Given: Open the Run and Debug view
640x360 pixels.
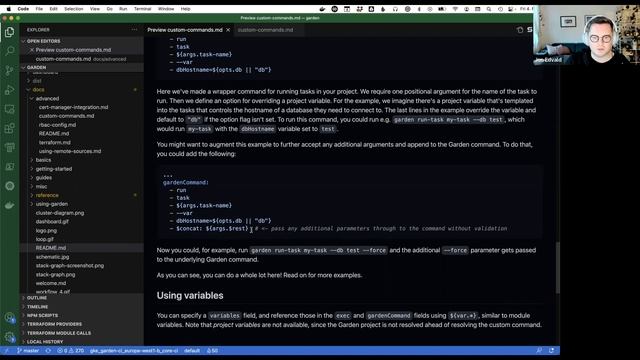Looking at the screenshot, I should coord(9,90).
